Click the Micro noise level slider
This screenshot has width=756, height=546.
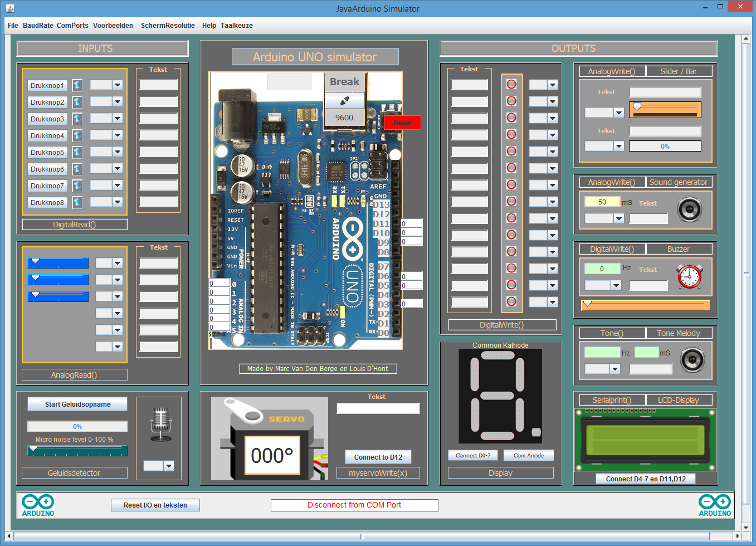(x=77, y=450)
